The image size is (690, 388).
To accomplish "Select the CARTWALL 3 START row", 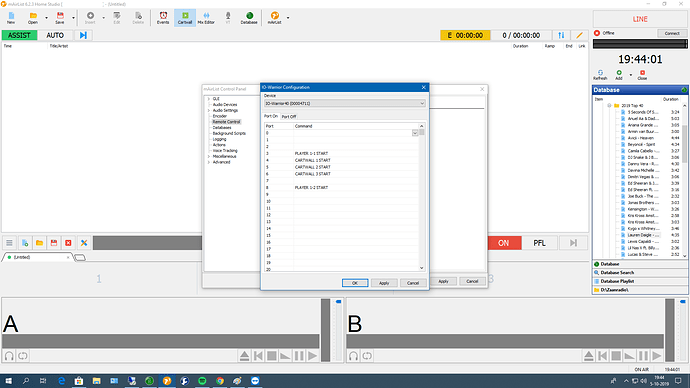I will tap(341, 174).
